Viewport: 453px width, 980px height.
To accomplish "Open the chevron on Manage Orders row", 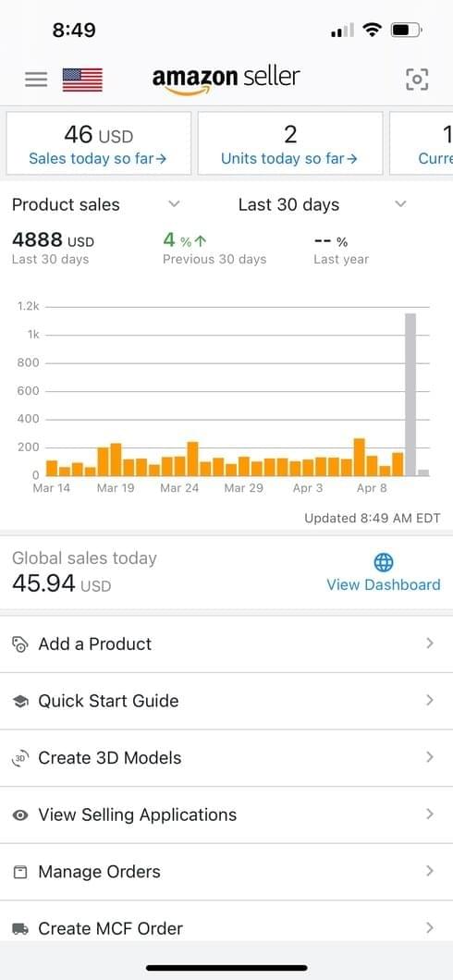I will pos(429,871).
